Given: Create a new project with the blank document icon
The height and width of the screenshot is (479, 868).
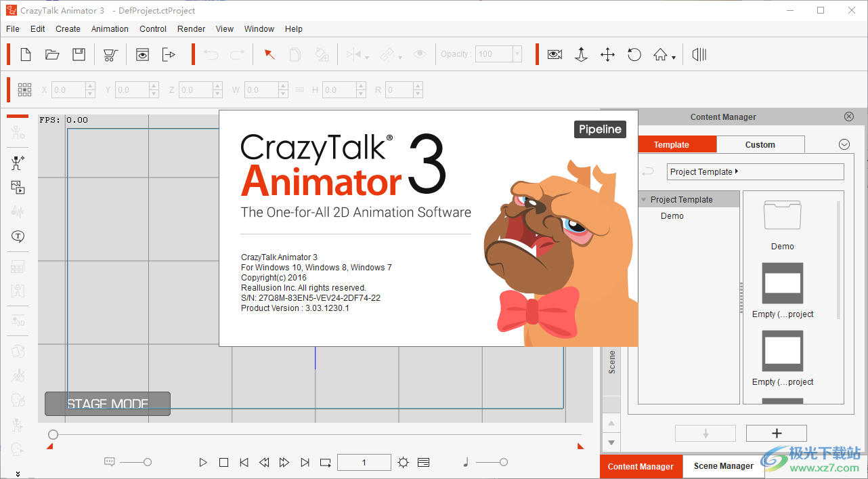Looking at the screenshot, I should [25, 54].
